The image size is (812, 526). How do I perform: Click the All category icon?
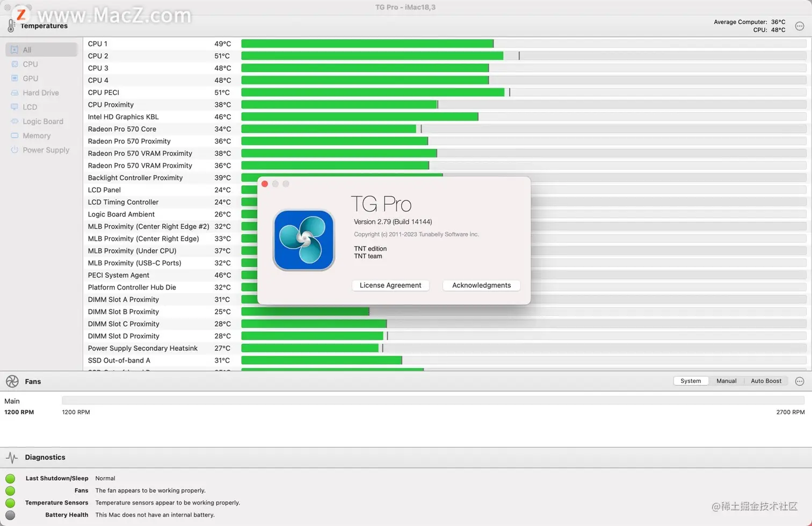point(15,49)
